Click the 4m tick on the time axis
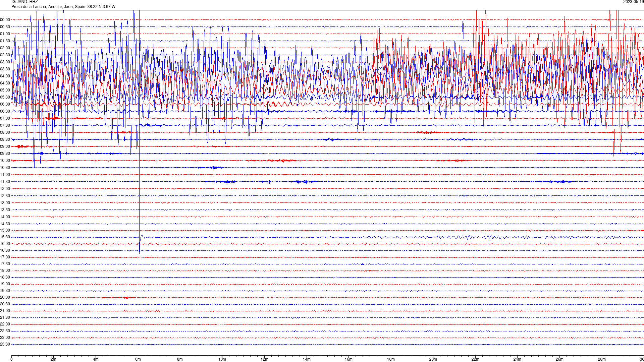The image size is (644, 362). click(96, 359)
